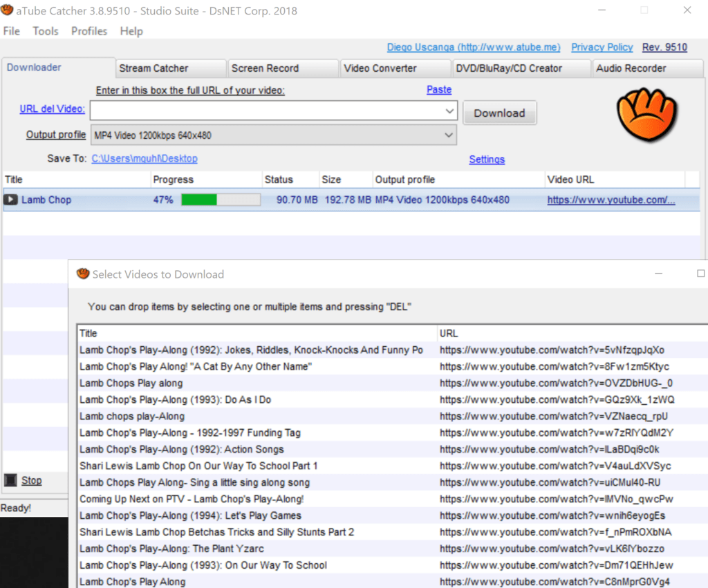Open the Privacy Policy link

coord(602,47)
